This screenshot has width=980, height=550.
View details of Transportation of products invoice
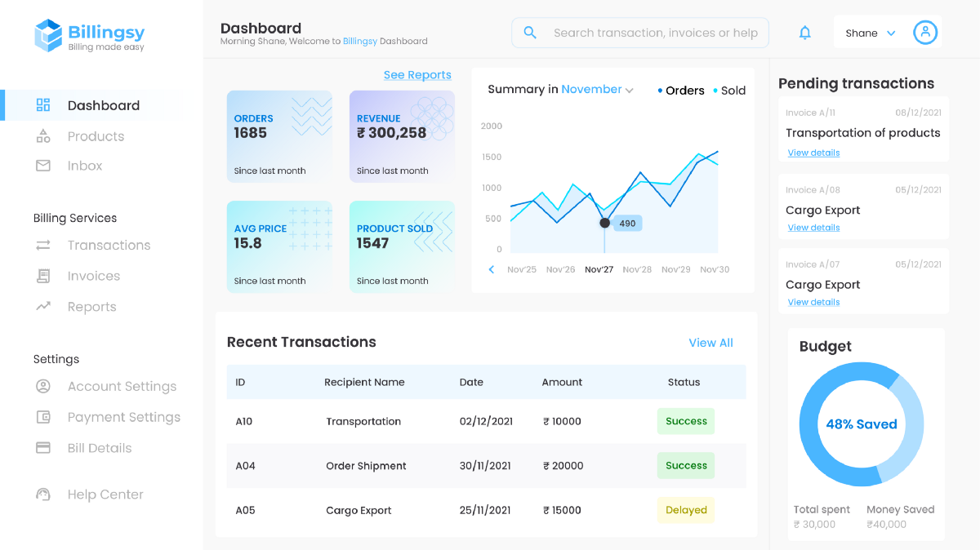[813, 153]
